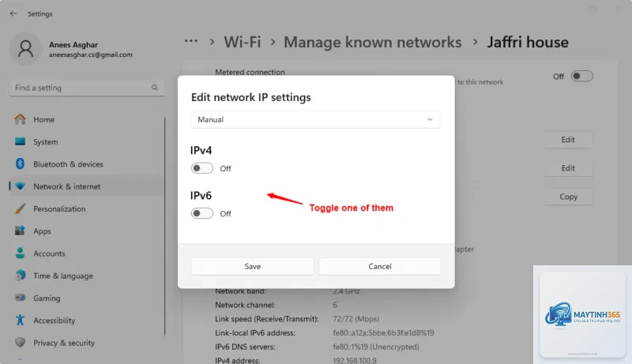This screenshot has height=364, width=632.
Task: Cancel the IP settings dialog
Action: pos(380,266)
